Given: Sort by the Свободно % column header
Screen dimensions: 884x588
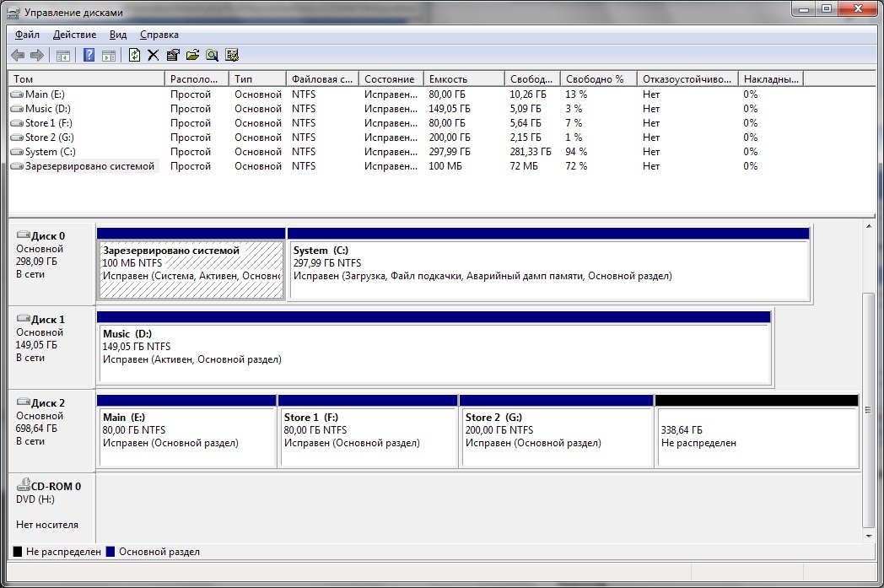Looking at the screenshot, I should click(597, 78).
